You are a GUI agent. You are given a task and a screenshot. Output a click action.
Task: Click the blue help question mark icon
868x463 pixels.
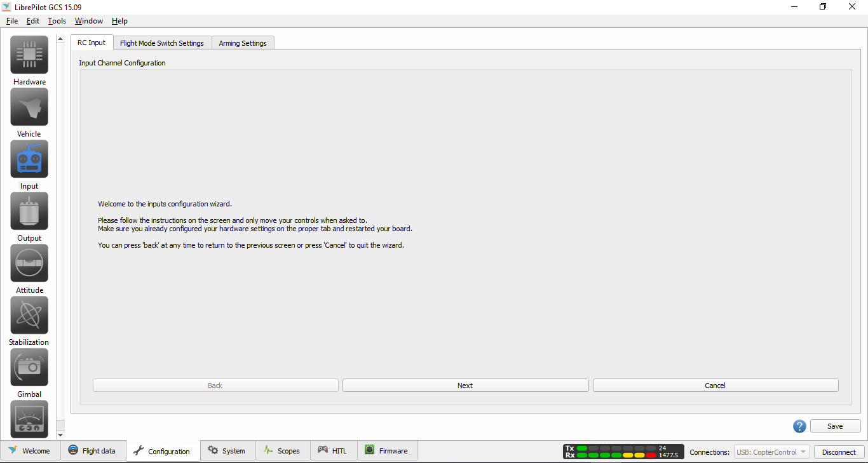pos(799,426)
